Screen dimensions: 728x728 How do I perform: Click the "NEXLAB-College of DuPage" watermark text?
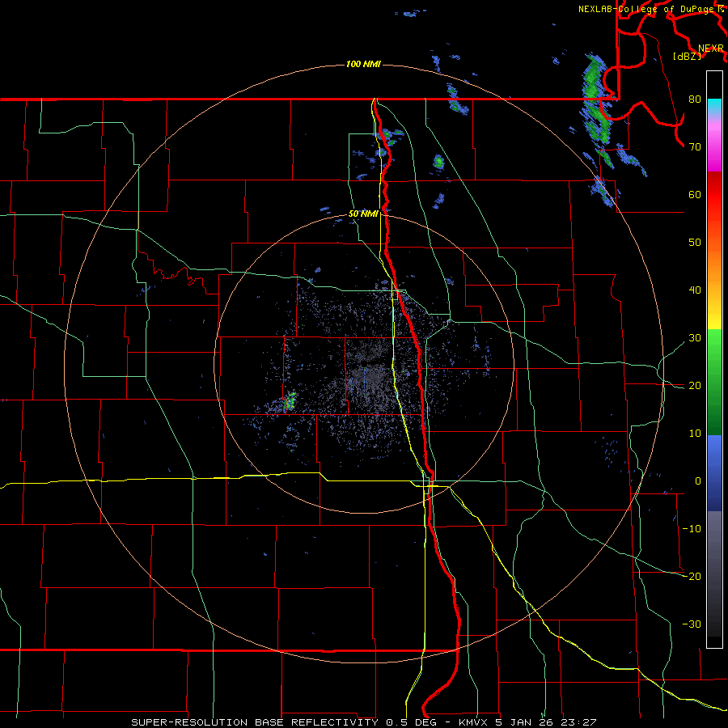(x=645, y=9)
